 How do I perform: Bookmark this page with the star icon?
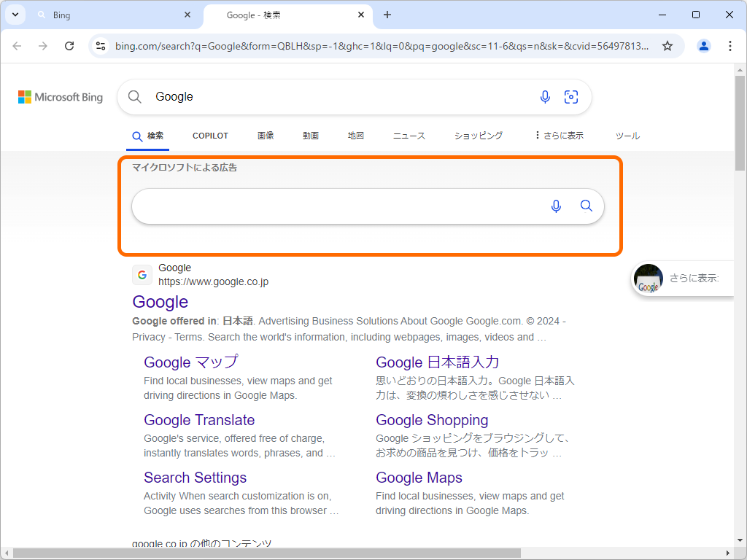tap(667, 45)
